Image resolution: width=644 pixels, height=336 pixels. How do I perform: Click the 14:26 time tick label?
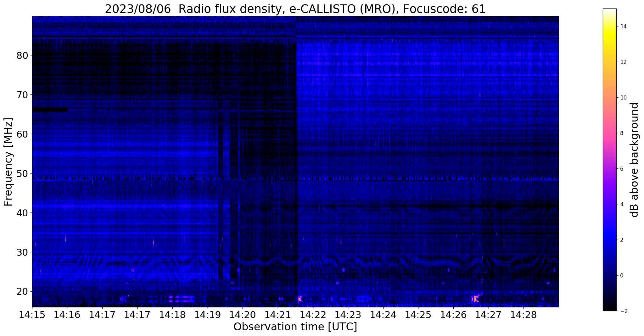[453, 315]
